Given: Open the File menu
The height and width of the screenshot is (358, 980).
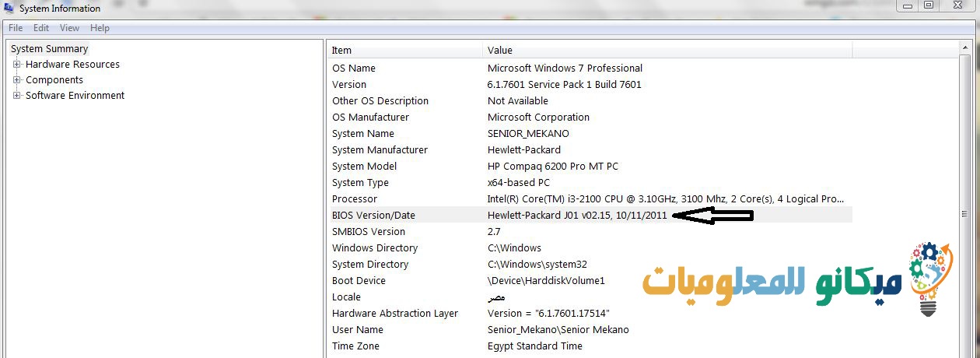Looking at the screenshot, I should coord(16,28).
